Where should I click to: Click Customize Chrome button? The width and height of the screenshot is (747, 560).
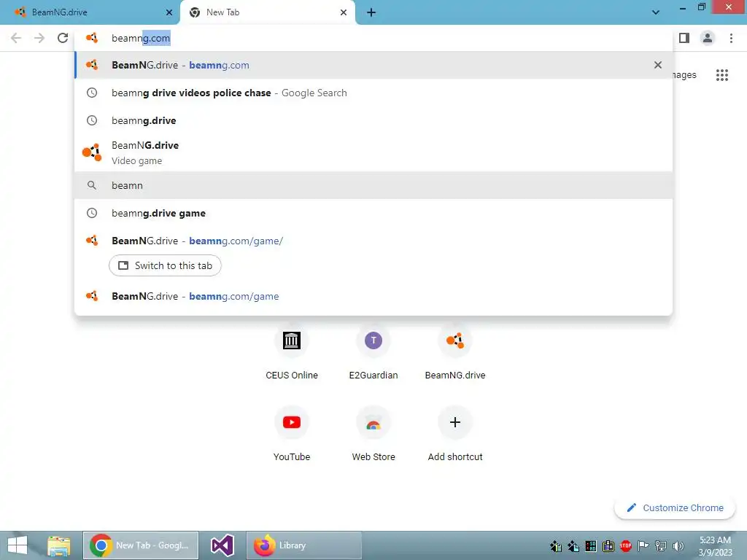tap(675, 508)
